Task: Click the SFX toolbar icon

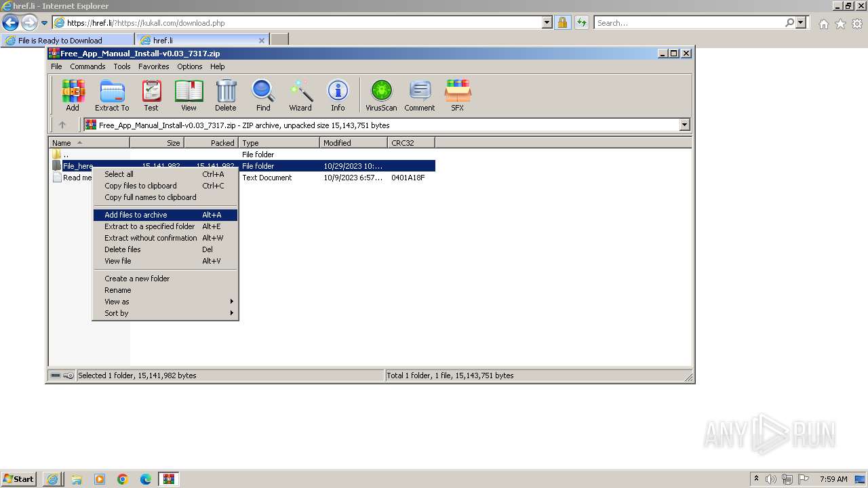Action: coord(458,95)
